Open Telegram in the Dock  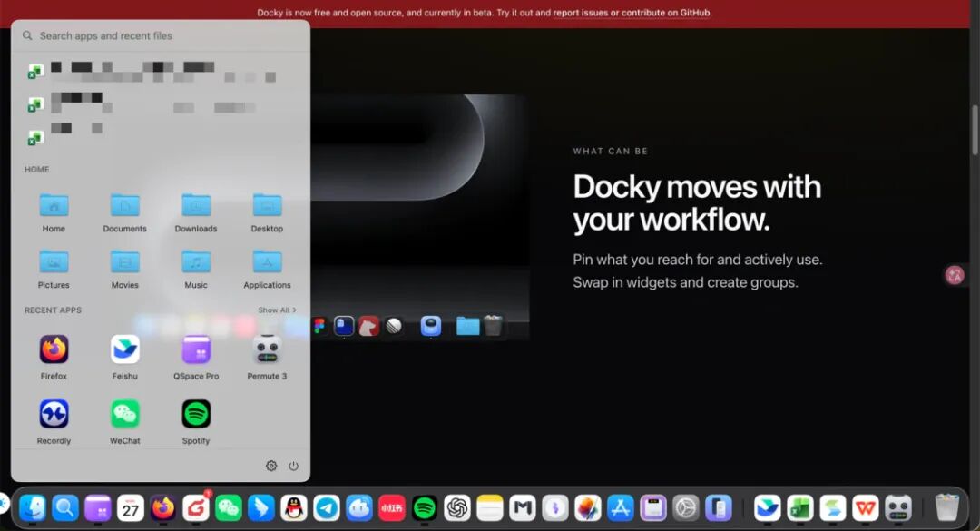pos(327,508)
